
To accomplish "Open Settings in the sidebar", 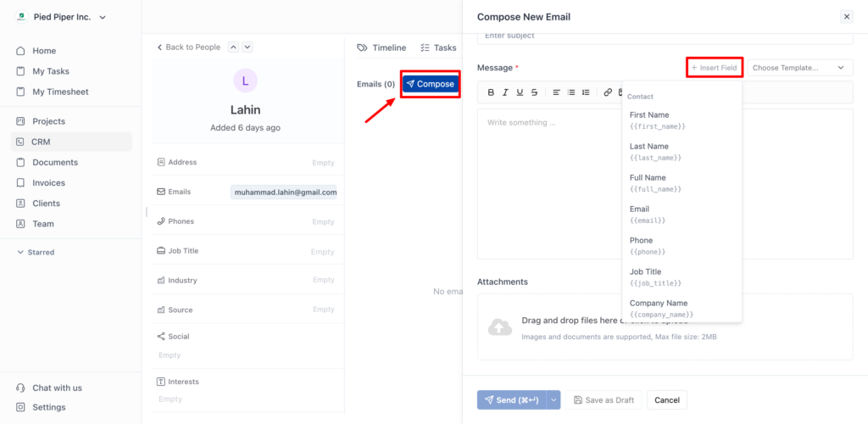I will 71,407.
